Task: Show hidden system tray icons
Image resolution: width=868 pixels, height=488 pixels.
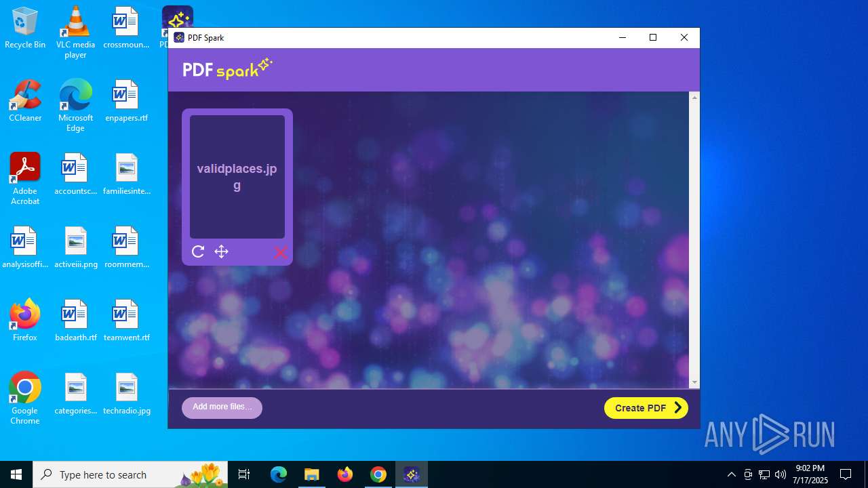Action: coord(731,474)
